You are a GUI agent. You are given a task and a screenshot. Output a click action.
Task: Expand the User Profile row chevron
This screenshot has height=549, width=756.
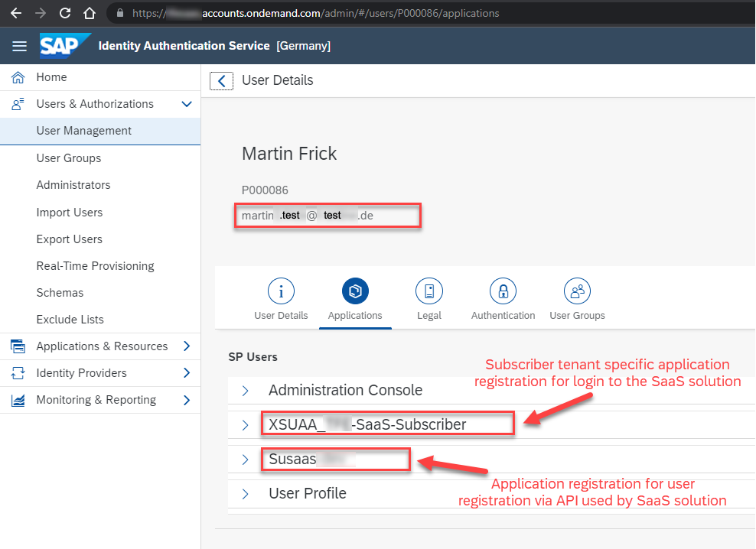click(x=245, y=494)
